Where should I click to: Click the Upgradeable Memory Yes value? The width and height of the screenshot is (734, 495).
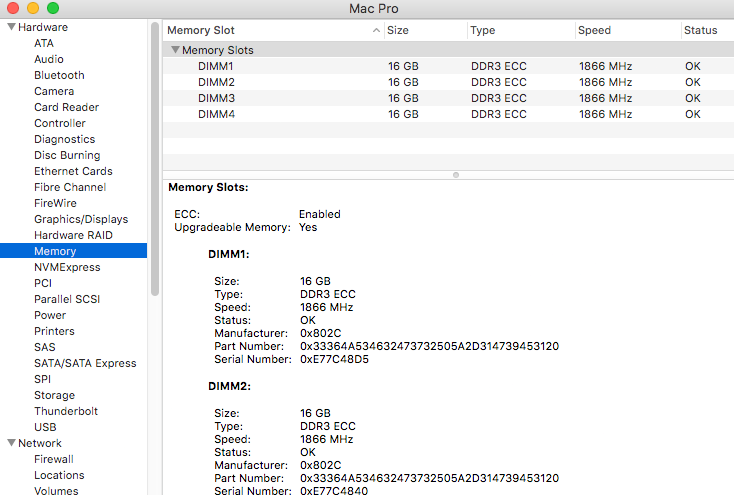tap(308, 227)
